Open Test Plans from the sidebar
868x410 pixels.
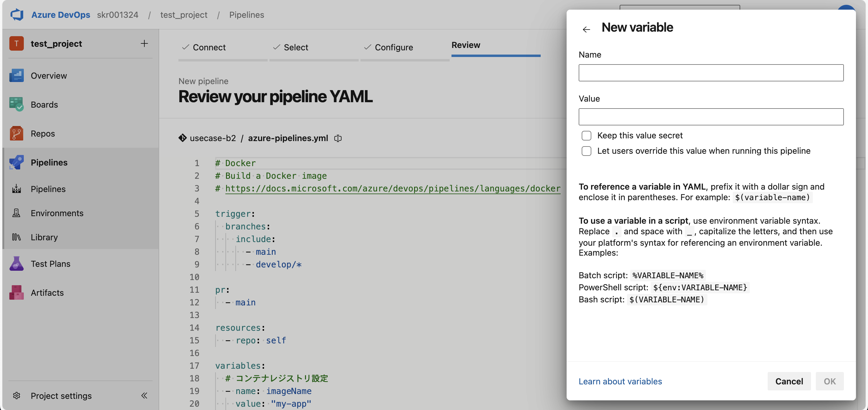point(51,263)
